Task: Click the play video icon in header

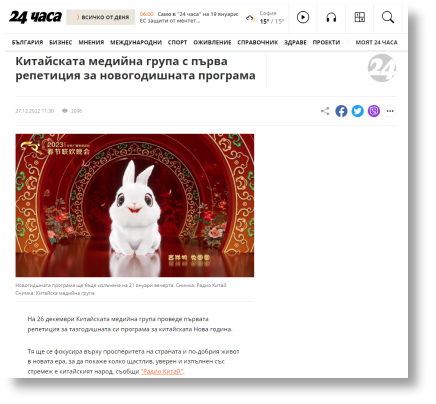Action: (303, 17)
